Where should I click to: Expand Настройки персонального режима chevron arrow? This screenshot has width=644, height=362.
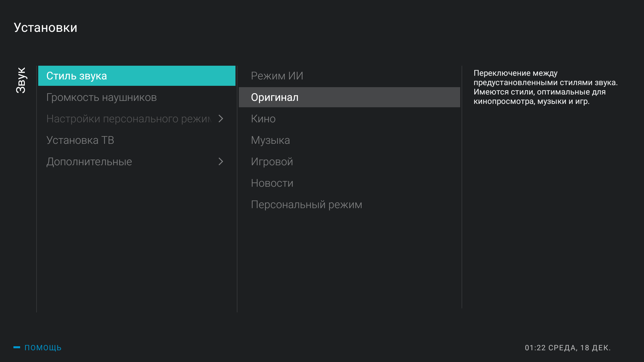coord(221,119)
